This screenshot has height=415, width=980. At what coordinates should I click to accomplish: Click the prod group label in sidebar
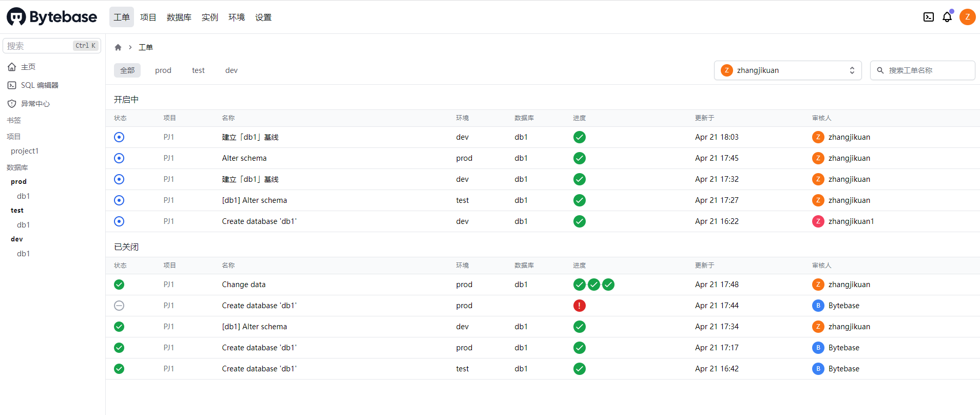click(x=18, y=182)
